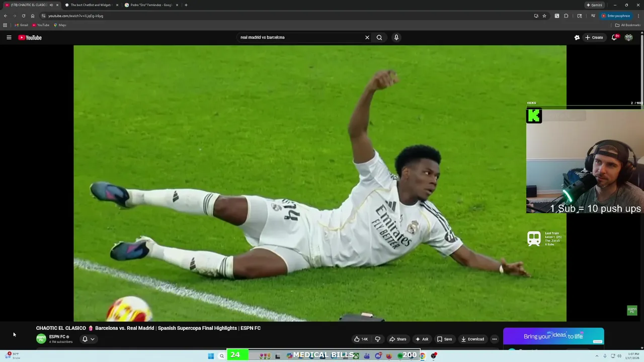644x362 pixels.
Task: Open the 'Enter passphrase' profile button
Action: (616, 16)
